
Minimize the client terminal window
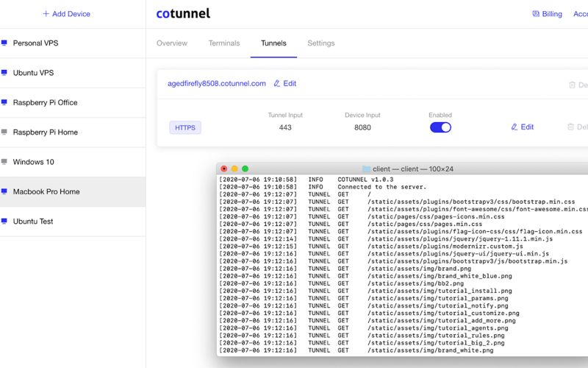coord(234,169)
